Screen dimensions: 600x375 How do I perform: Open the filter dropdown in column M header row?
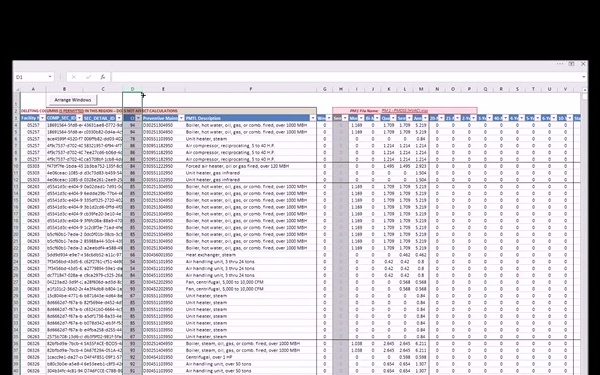coord(425,118)
